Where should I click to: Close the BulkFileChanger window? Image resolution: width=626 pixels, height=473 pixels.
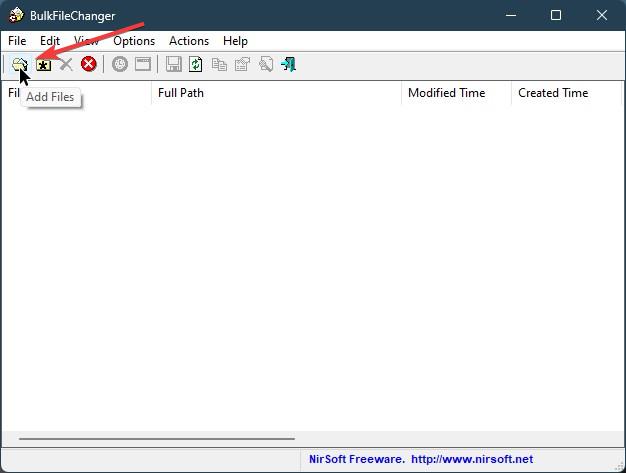coord(602,16)
